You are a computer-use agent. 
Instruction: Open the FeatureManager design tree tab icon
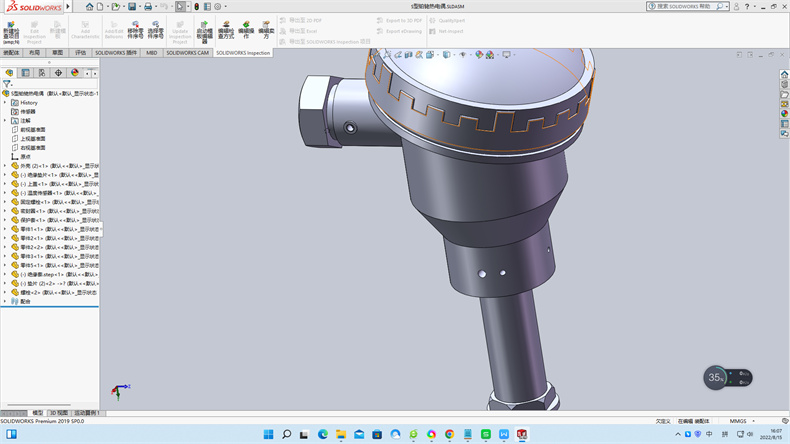coord(9,73)
